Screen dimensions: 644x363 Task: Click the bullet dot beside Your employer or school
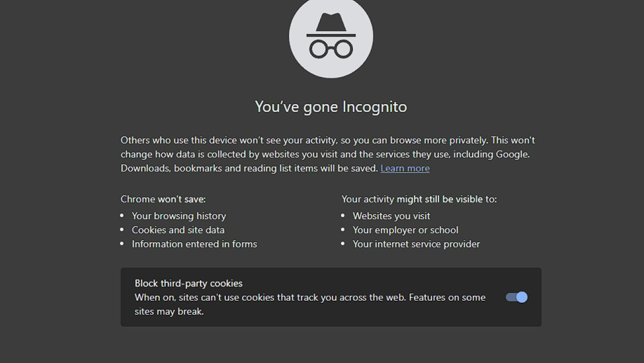coord(343,230)
